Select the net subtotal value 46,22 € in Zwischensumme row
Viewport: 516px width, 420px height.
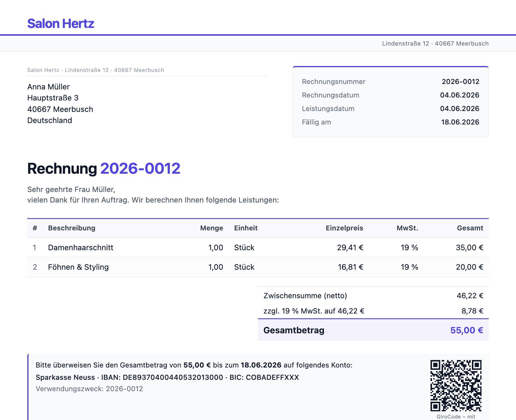[x=470, y=296]
